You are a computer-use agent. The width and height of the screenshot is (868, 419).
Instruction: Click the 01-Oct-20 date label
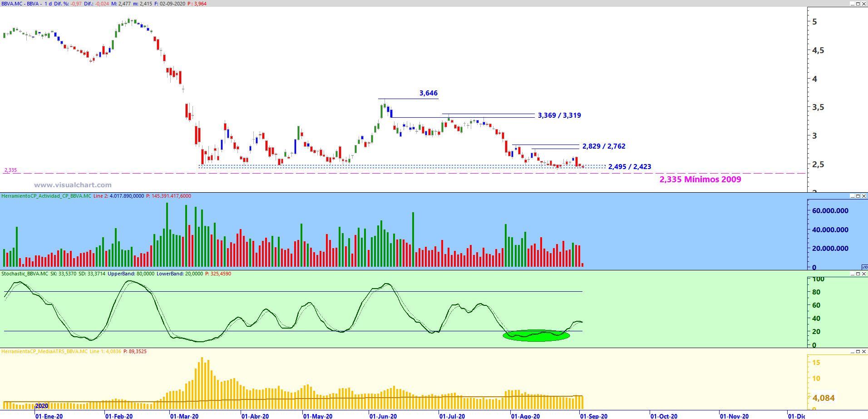(x=664, y=416)
